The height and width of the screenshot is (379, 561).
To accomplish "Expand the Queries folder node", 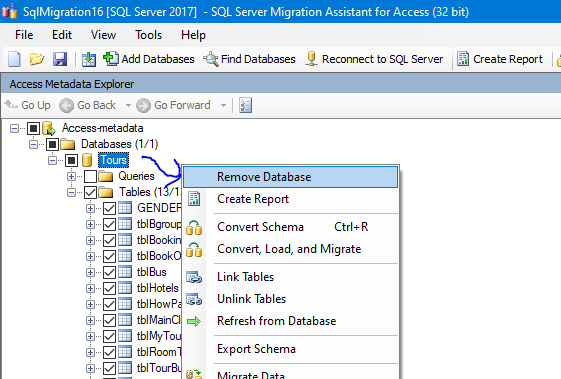I will pyautogui.click(x=71, y=176).
